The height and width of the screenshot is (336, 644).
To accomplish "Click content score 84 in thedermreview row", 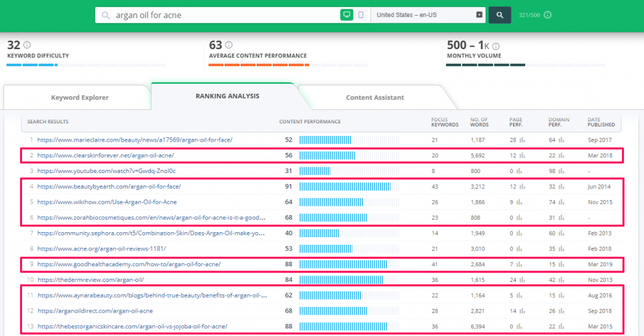I will [289, 280].
